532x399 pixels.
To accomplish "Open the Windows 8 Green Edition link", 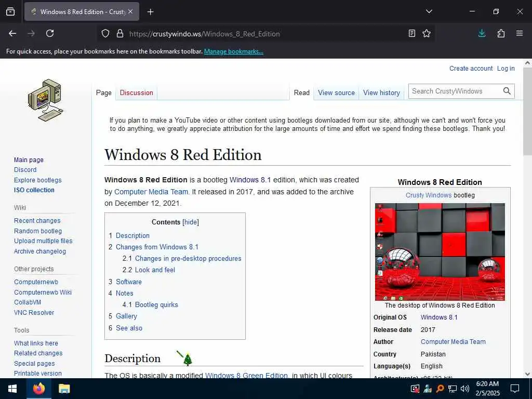I will 246,376.
